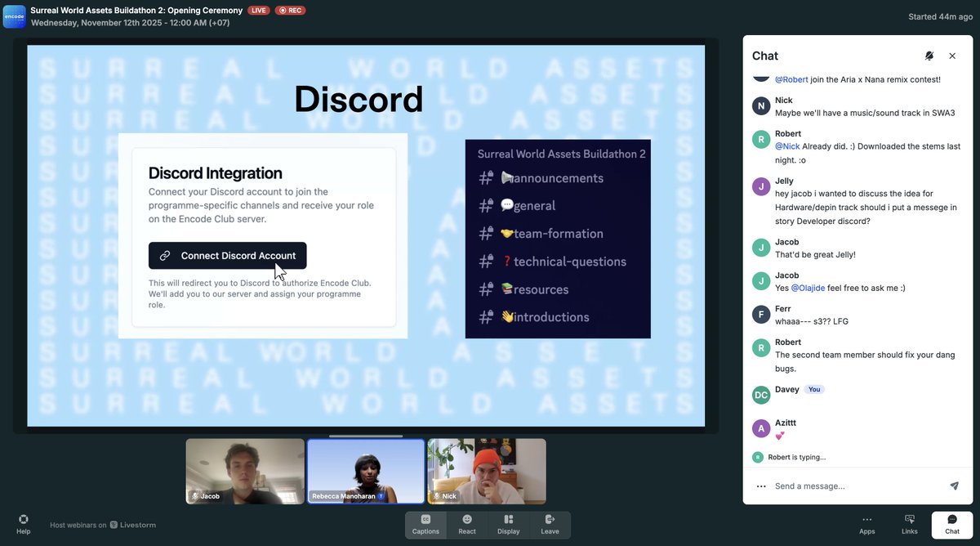Select Rebecca Manoharan's video thumbnail
The height and width of the screenshot is (546, 980).
[366, 471]
